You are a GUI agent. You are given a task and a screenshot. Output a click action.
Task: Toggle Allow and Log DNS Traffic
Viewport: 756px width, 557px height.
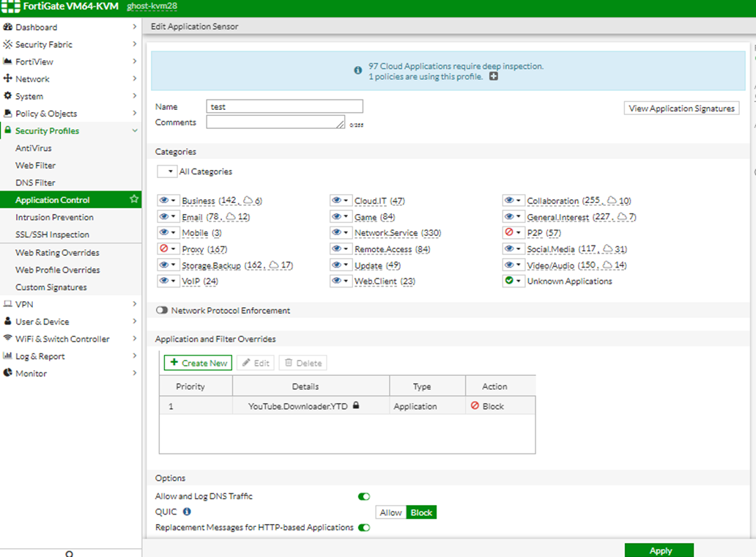tap(364, 497)
